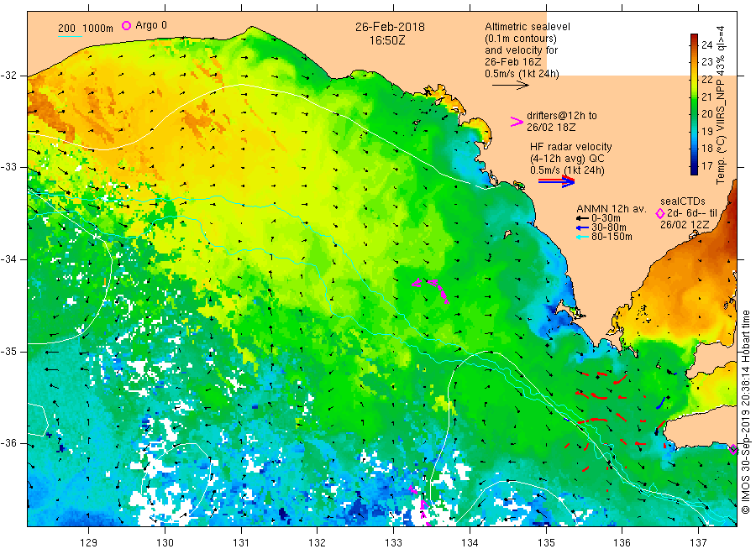756x554 pixels.
Task: Click the 16:50Z time label
Action: 387,40
